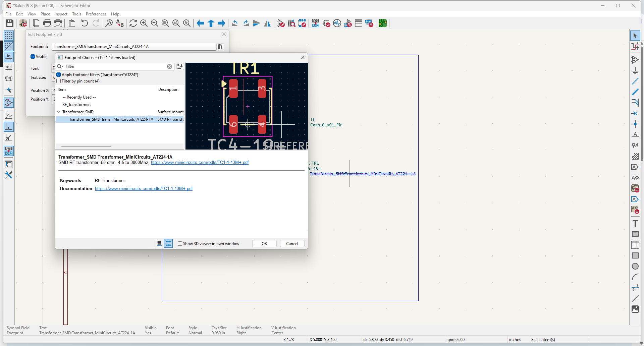This screenshot has height=346, width=644.
Task: Collapse the Transformer_SMD library tree
Action: 58,112
